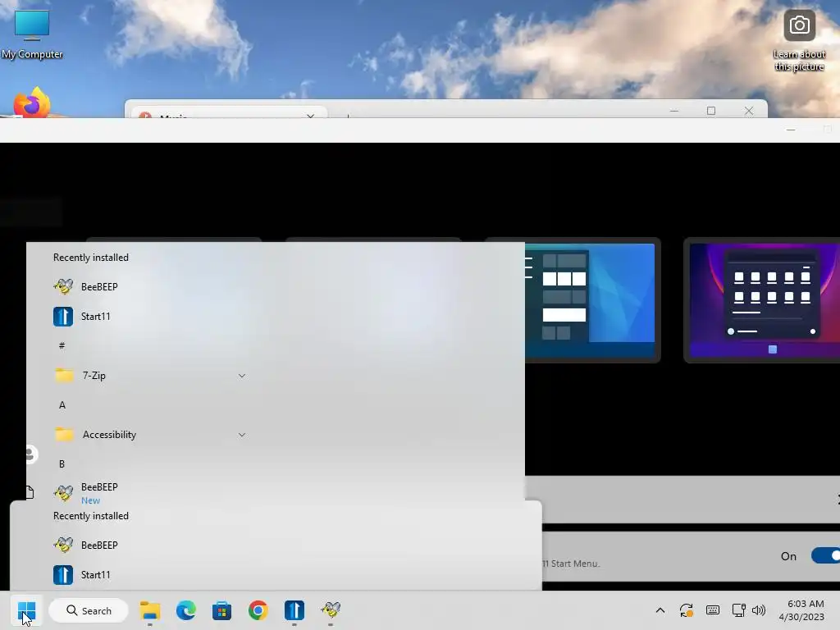Open Start11 under upper Recently installed list
840x630 pixels.
[x=82, y=316]
